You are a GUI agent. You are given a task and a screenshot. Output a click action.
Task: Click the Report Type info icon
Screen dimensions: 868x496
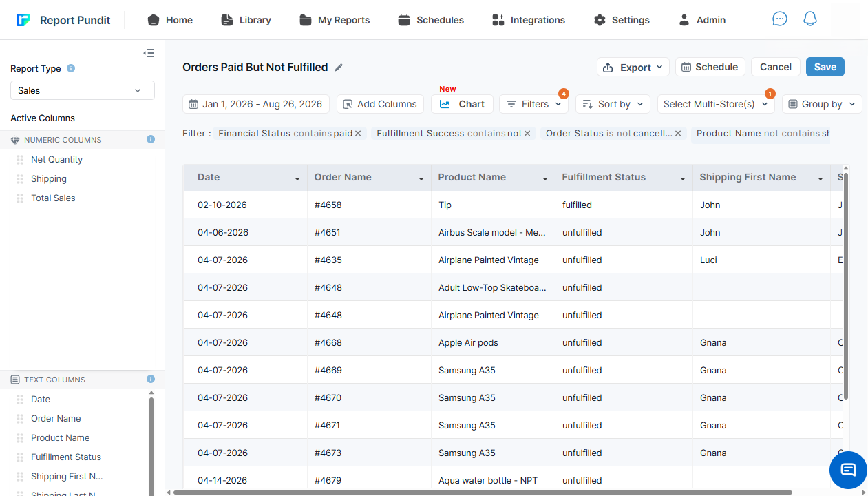[x=71, y=68]
